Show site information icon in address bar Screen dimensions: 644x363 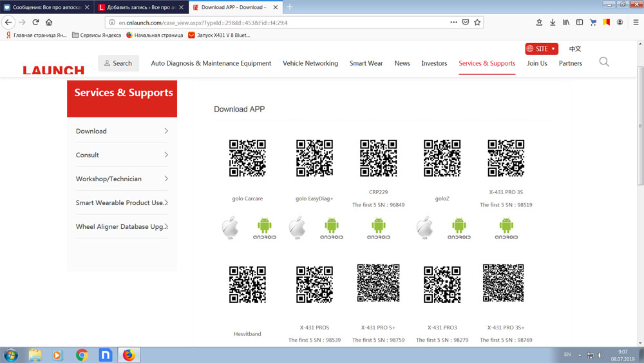click(111, 22)
